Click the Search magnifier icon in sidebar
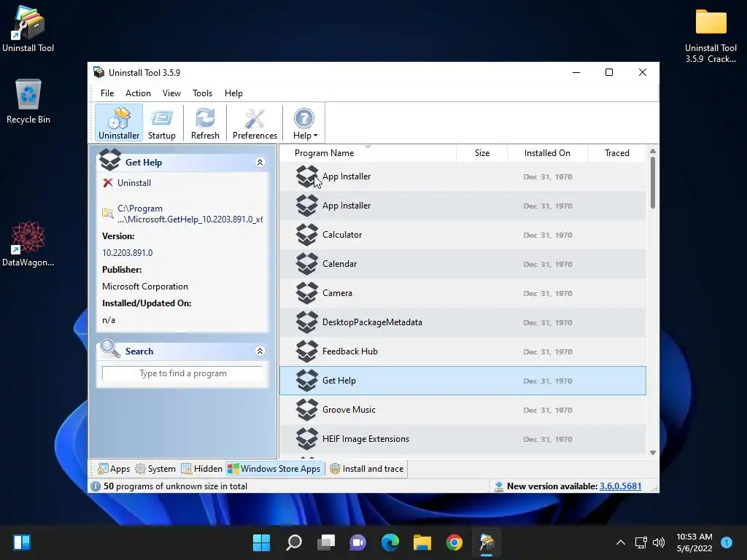 (x=110, y=349)
